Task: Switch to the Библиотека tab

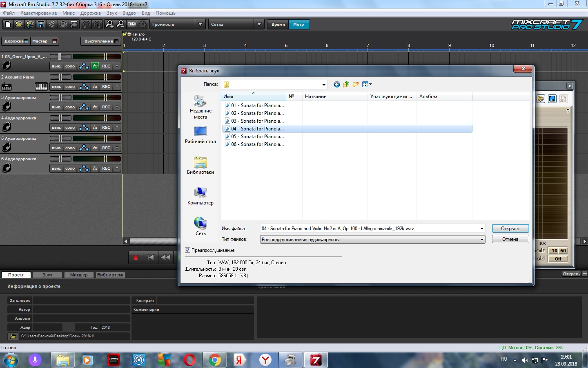Action: pos(110,275)
